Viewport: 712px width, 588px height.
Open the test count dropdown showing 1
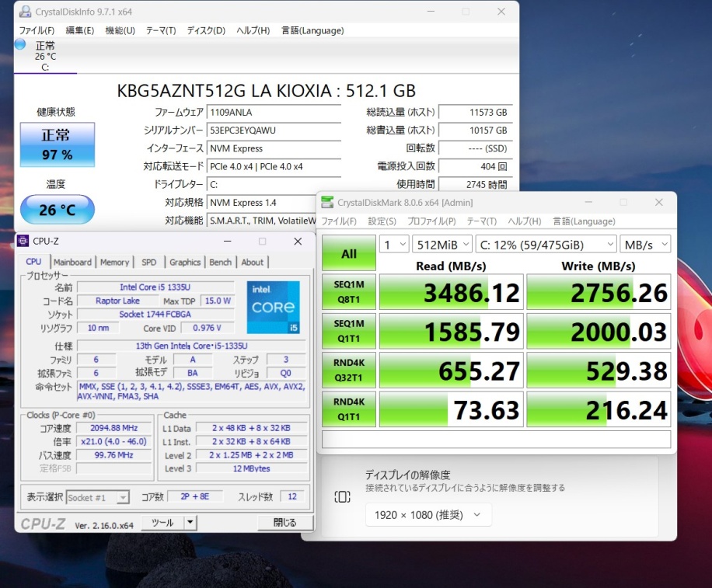pos(394,244)
